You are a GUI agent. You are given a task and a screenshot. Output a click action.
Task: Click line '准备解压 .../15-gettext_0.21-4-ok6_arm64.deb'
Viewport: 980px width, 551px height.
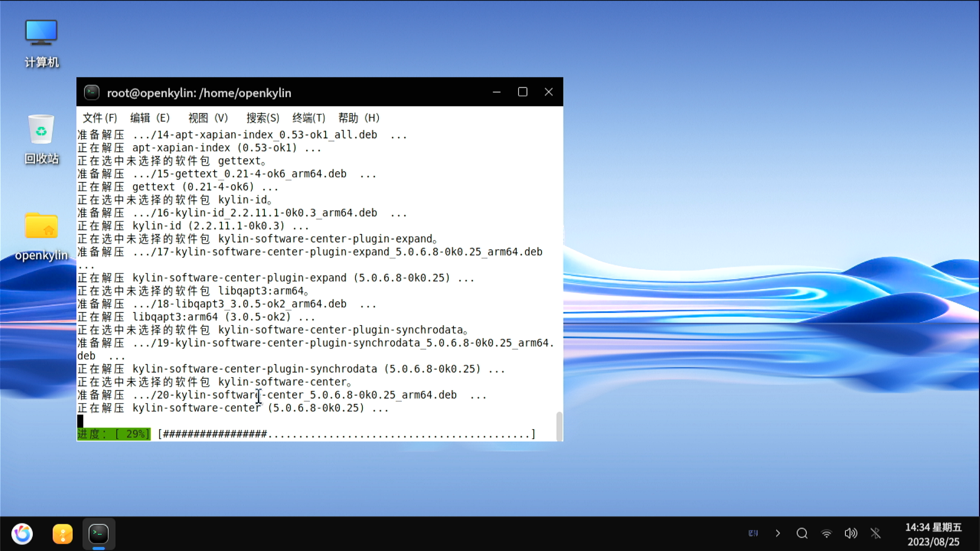(227, 174)
